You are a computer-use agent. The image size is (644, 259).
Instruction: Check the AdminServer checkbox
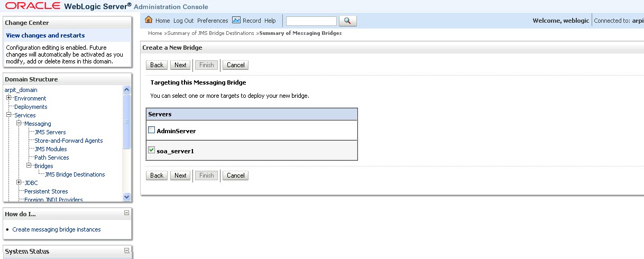click(x=152, y=130)
